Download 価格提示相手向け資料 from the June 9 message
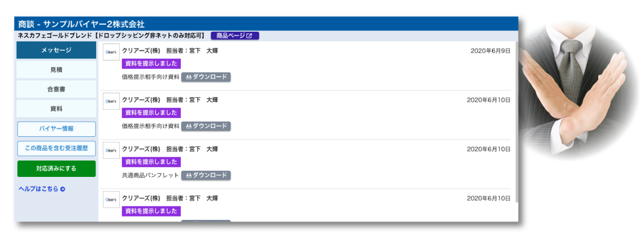This screenshot has height=234, width=644. tap(206, 77)
